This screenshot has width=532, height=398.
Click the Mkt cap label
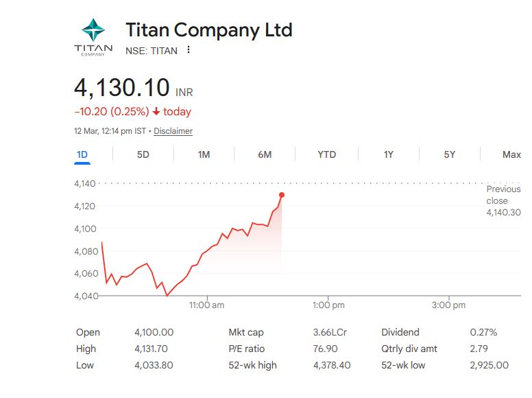click(x=246, y=332)
